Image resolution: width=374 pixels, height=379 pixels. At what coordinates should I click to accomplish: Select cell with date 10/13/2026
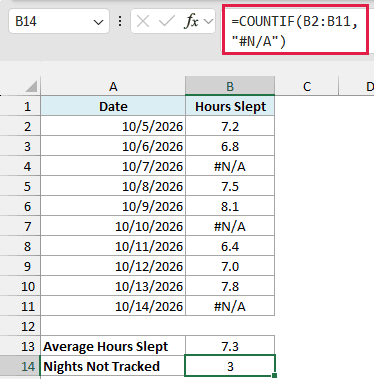(x=113, y=286)
